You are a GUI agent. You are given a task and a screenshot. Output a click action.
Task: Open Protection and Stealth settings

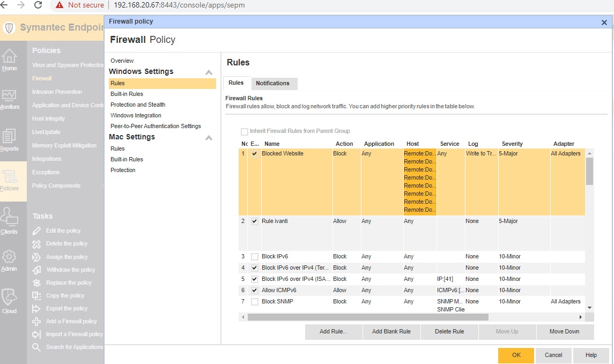click(x=138, y=105)
